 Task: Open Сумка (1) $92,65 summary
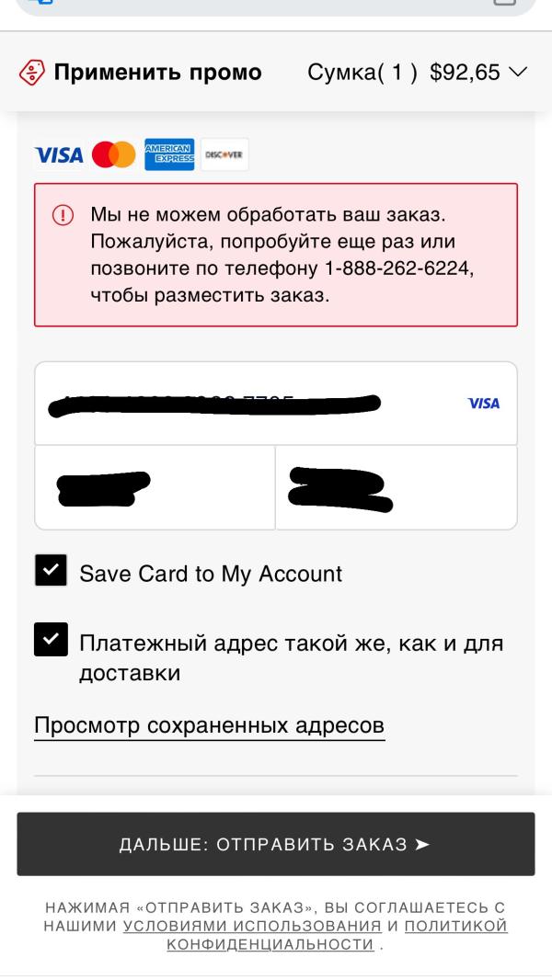click(418, 73)
